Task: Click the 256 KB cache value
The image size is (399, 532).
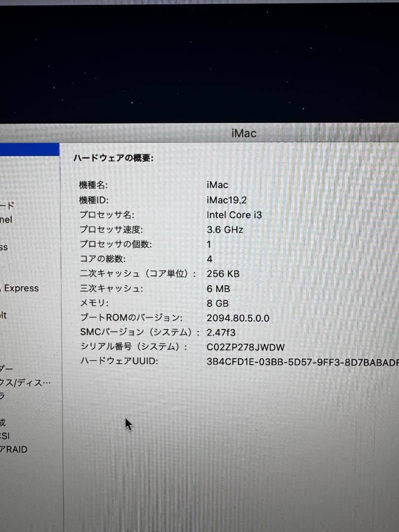Action: [x=223, y=274]
